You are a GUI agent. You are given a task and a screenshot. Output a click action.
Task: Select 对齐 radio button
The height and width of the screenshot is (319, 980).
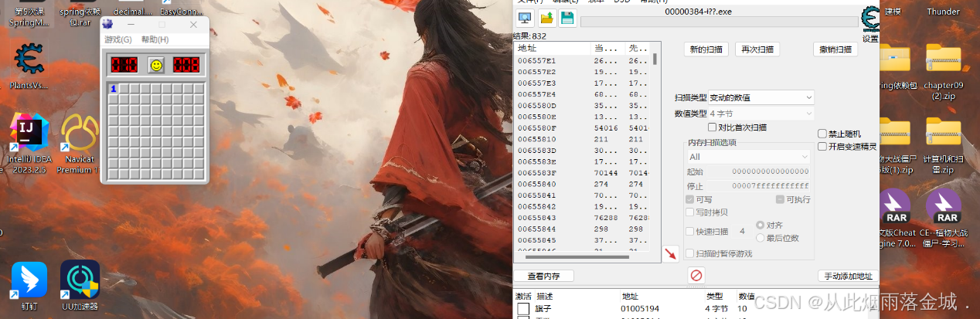(760, 225)
